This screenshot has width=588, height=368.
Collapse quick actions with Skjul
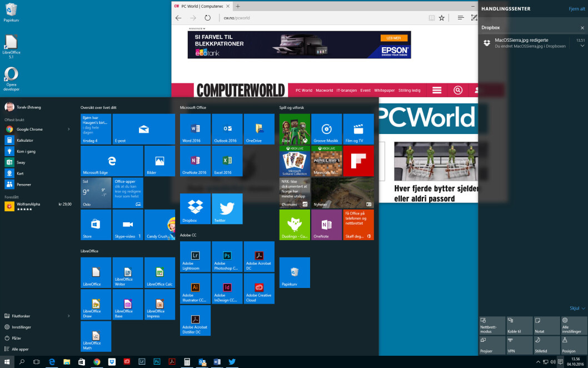[577, 308]
